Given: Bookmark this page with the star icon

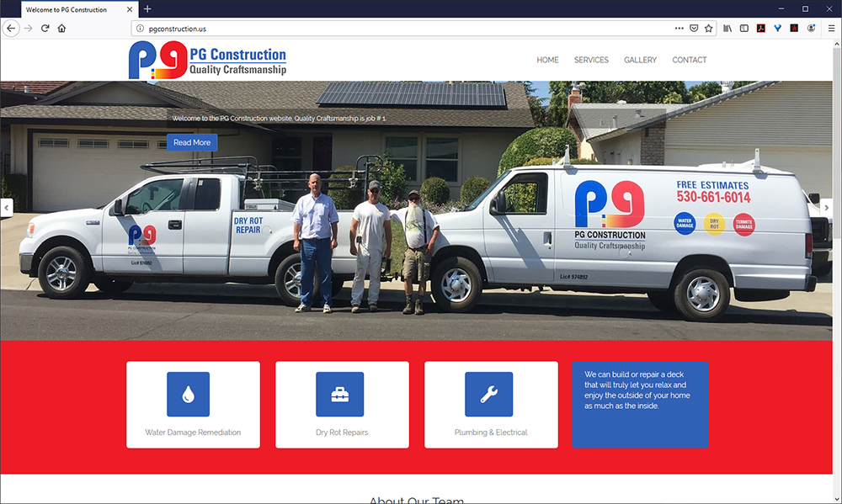Looking at the screenshot, I should pyautogui.click(x=709, y=29).
